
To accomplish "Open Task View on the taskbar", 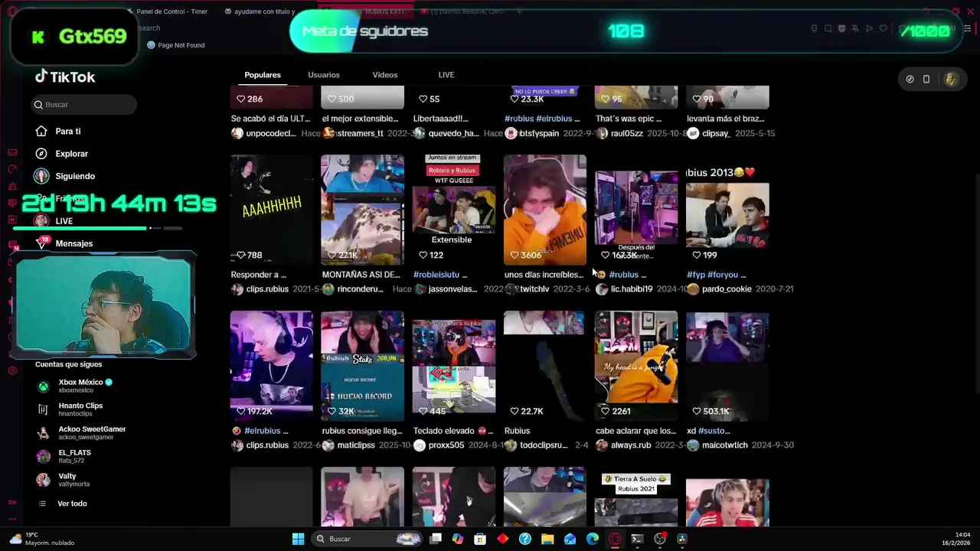I will 436,539.
